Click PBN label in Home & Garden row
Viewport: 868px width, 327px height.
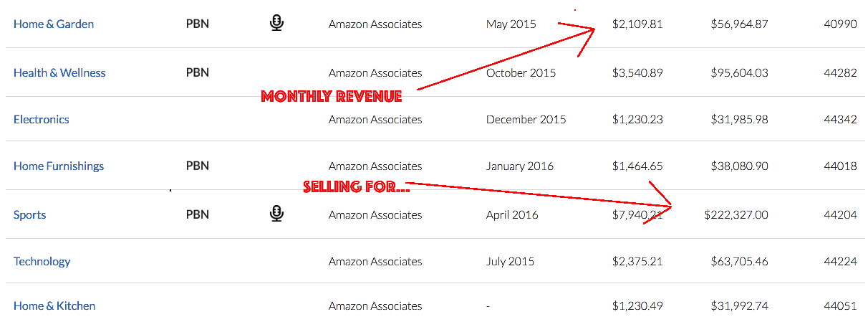click(198, 24)
